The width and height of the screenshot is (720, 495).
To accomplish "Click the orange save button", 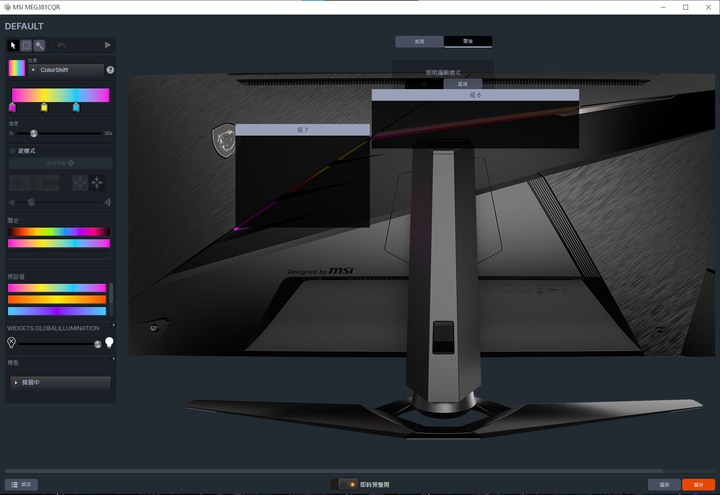I will pos(698,484).
